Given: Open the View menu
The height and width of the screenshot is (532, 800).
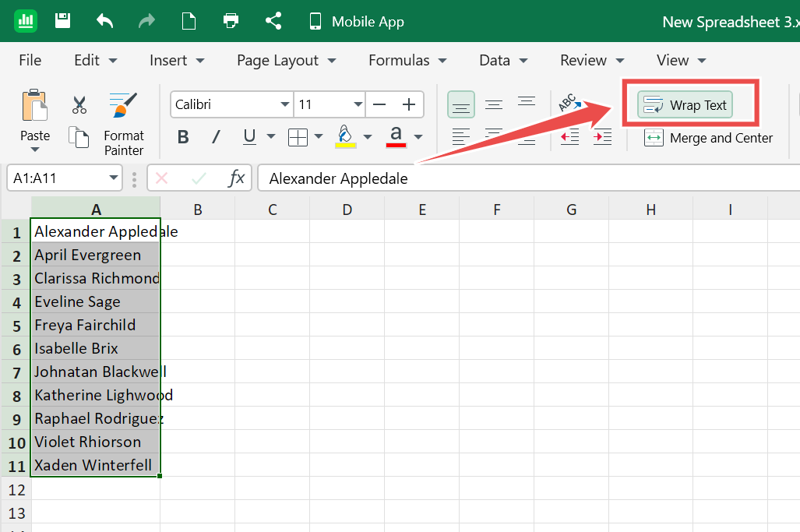Looking at the screenshot, I should [681, 60].
